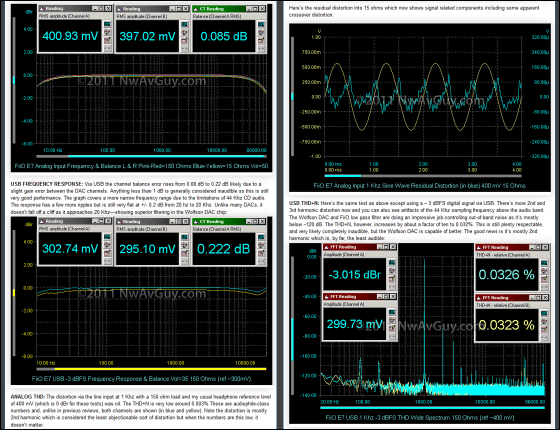The height and width of the screenshot is (430, 560).
Task: Click the yellow 0.0323 % THD+N reading
Action: 507,325
